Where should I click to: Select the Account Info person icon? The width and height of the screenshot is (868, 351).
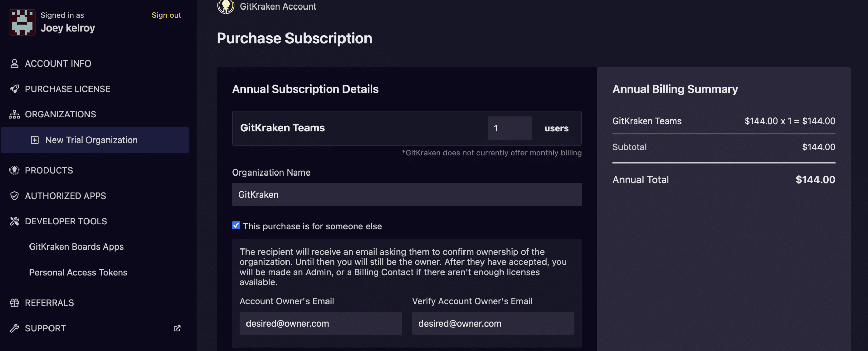point(14,63)
